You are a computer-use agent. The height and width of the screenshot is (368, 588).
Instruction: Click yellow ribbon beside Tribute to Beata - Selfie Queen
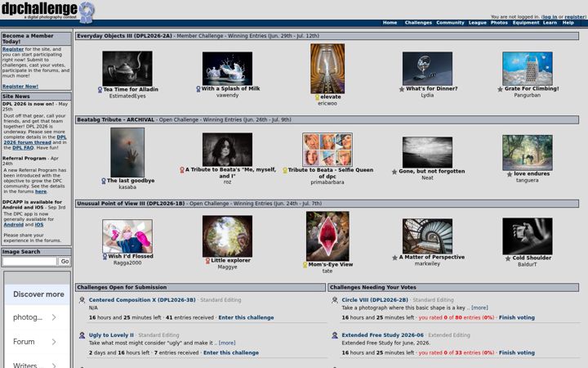point(285,170)
